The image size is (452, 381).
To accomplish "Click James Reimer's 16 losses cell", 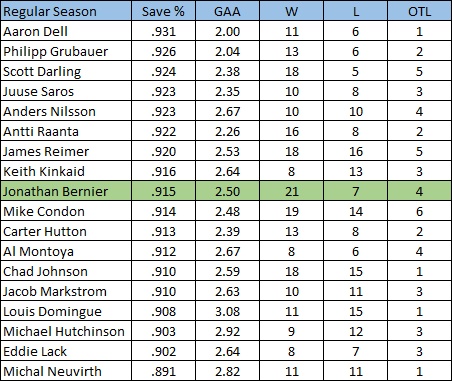I will click(355, 151).
